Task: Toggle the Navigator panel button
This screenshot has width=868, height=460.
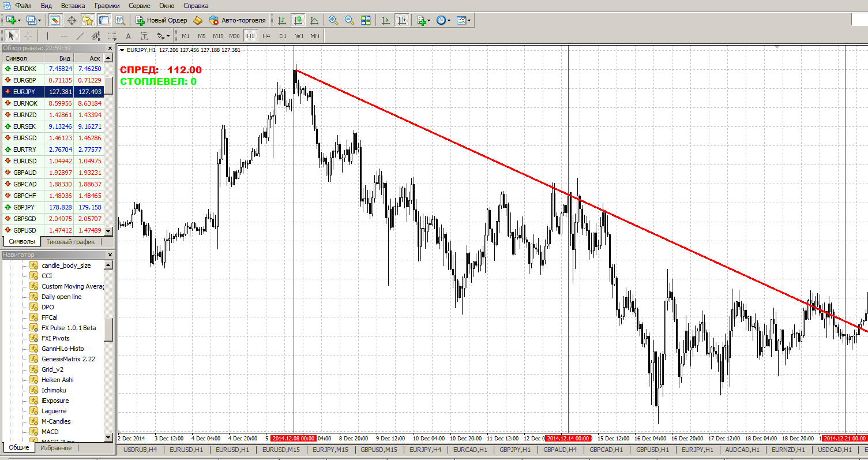Action: tap(88, 20)
